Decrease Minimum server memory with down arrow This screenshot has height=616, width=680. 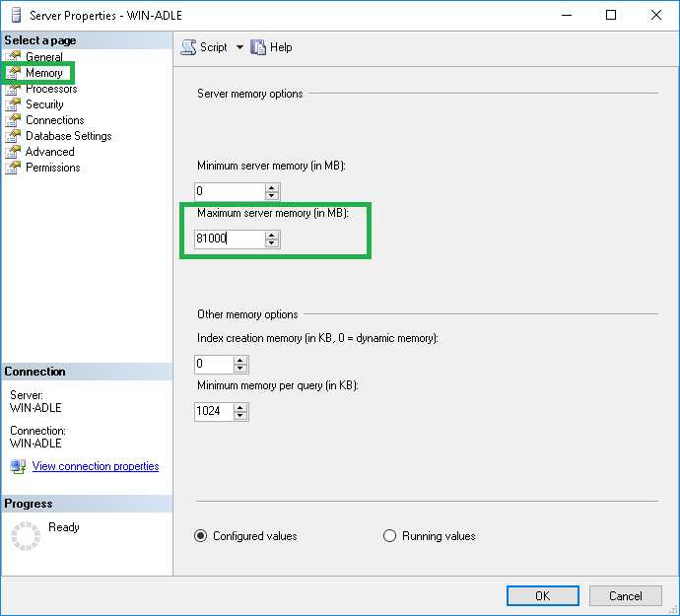pyautogui.click(x=272, y=196)
